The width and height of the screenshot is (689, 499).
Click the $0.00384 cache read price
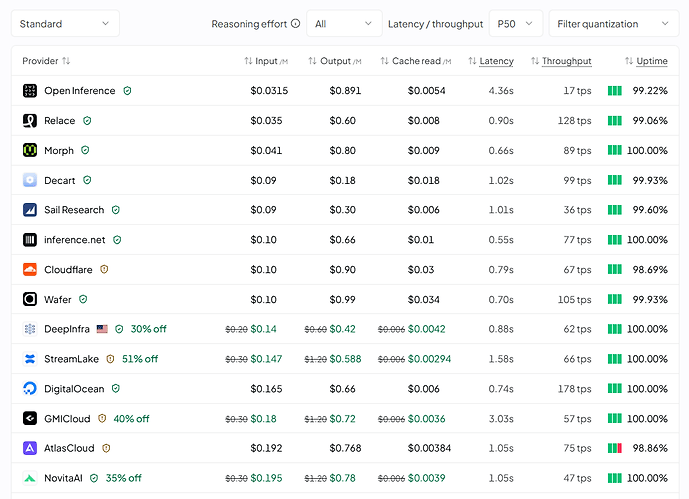click(429, 448)
